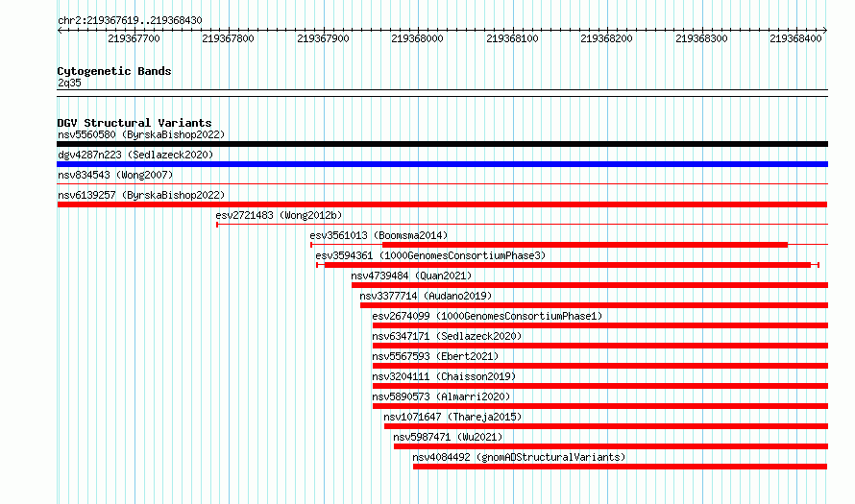The width and height of the screenshot is (855, 504).
Task: Open variant nsv3204111 (Chaisson2019) label
Action: (x=444, y=376)
